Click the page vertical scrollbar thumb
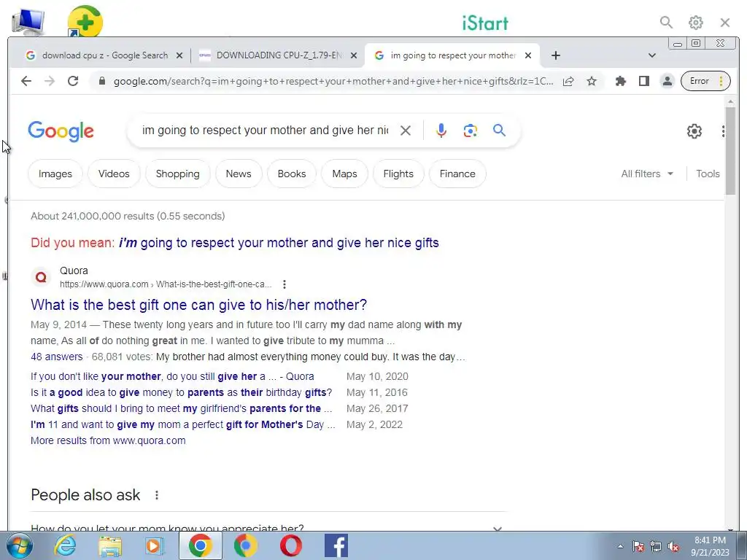The height and width of the screenshot is (560, 747). (x=730, y=151)
